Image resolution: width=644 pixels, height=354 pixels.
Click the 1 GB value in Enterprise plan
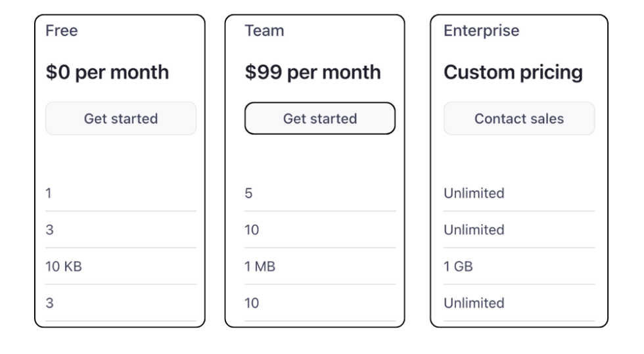[459, 267]
